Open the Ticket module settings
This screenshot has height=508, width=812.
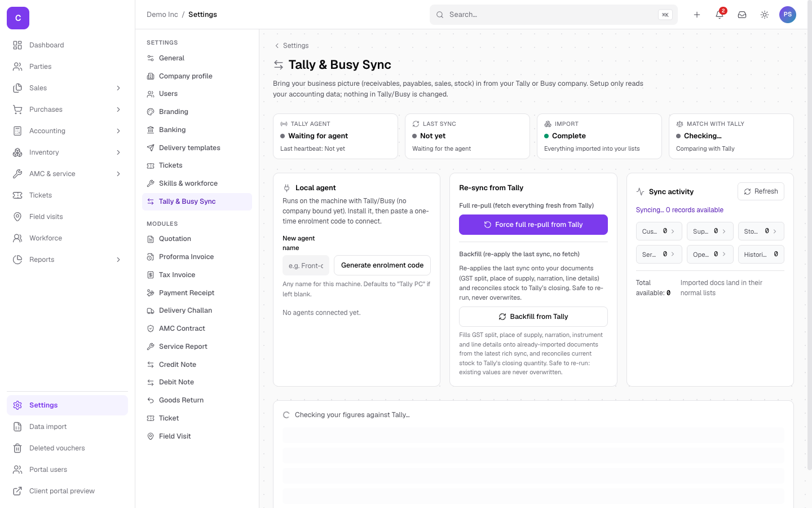[x=197, y=418]
